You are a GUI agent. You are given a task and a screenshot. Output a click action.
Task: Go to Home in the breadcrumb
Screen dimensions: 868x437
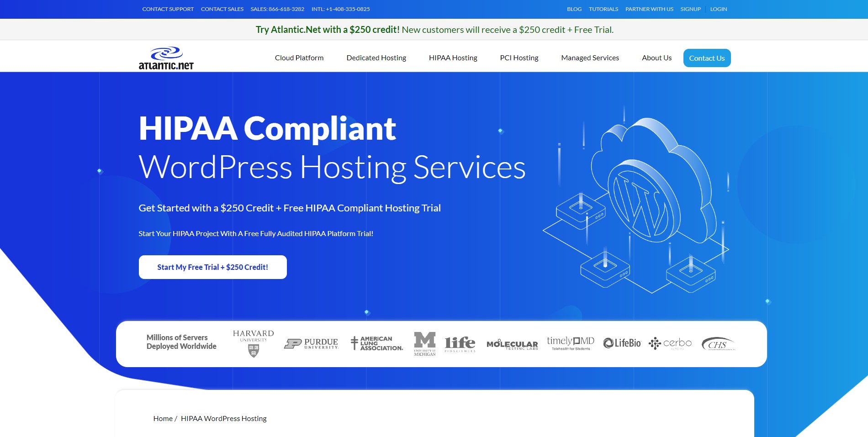(x=163, y=418)
